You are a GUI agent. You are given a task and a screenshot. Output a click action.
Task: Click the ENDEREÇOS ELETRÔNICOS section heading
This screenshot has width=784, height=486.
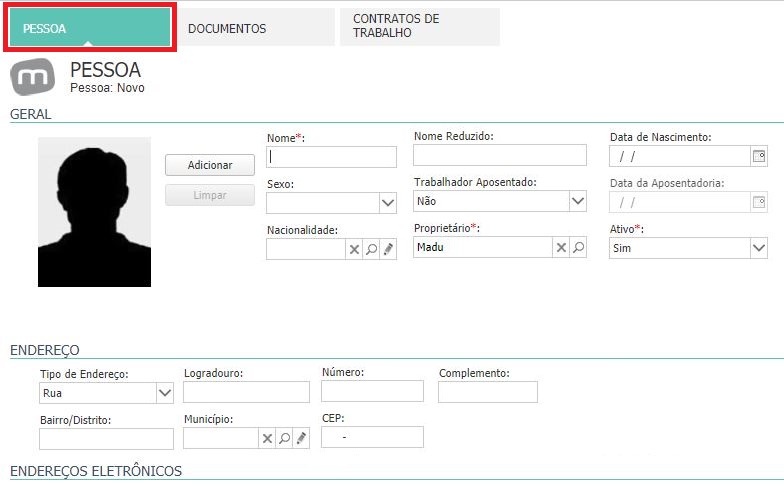coord(96,471)
